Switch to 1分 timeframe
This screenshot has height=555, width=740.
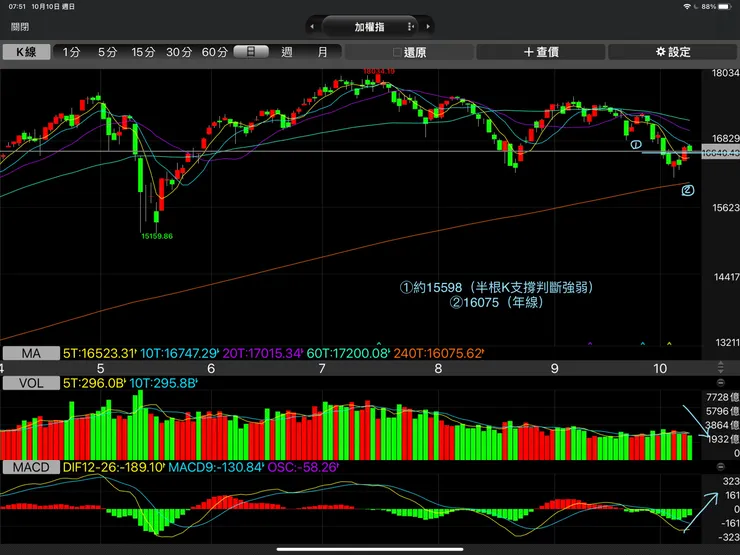coord(71,52)
